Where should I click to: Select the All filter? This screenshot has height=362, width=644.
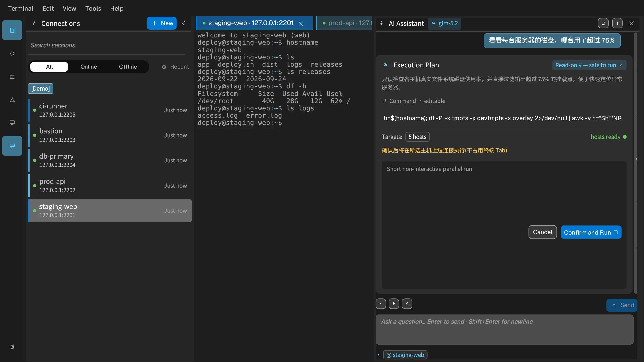49,67
